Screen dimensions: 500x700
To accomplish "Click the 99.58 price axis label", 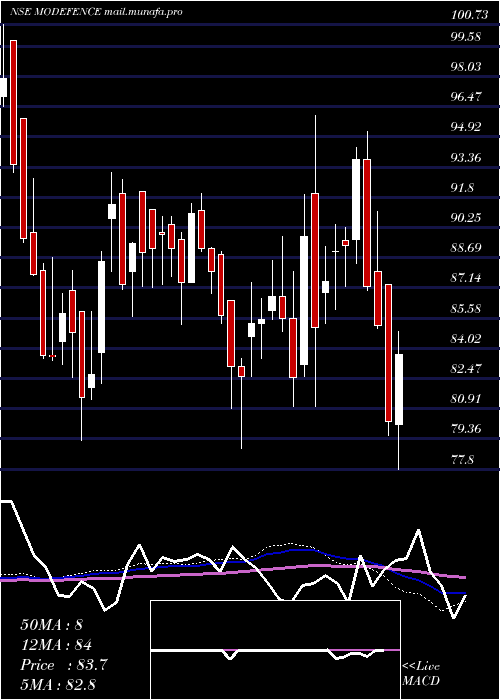I will 466,37.
